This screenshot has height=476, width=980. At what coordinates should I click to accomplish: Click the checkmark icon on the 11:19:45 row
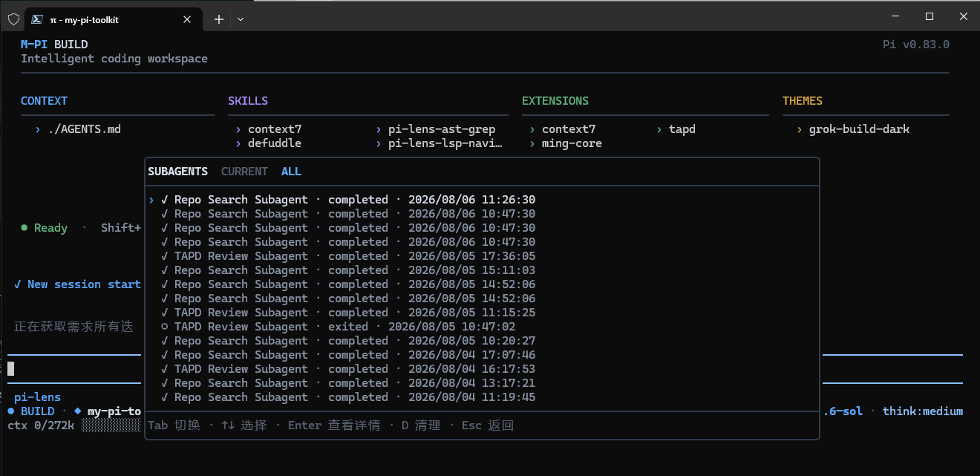coord(165,397)
